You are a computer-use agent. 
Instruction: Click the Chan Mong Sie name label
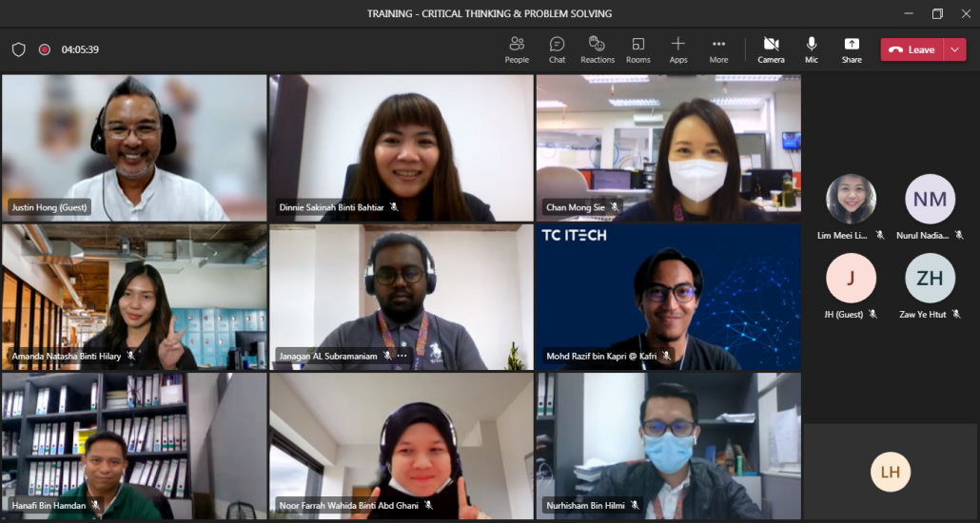click(576, 207)
